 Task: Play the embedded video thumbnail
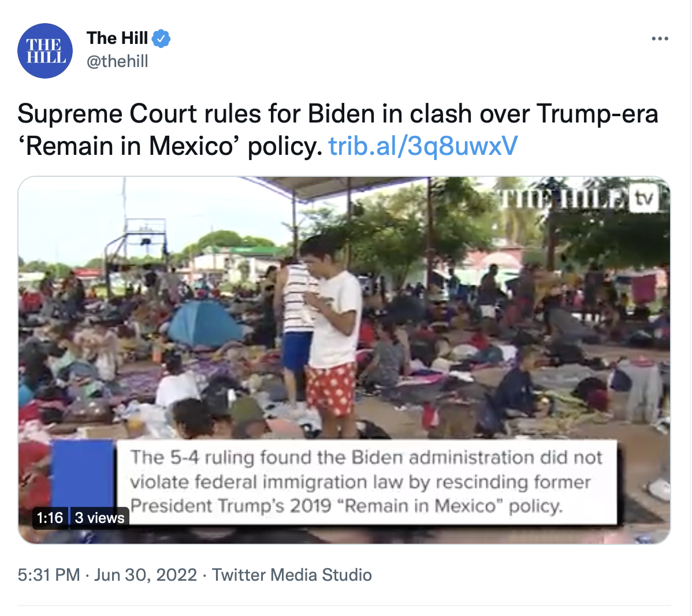tap(344, 360)
